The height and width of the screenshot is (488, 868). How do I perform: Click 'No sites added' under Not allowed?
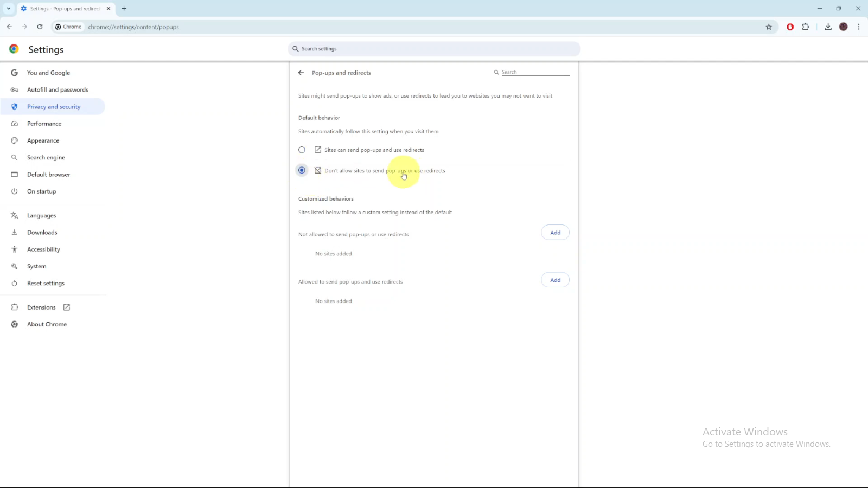(334, 254)
